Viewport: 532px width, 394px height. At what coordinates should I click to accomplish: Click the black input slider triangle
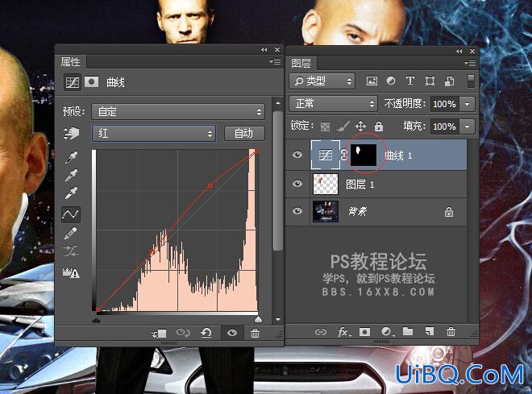(x=97, y=319)
